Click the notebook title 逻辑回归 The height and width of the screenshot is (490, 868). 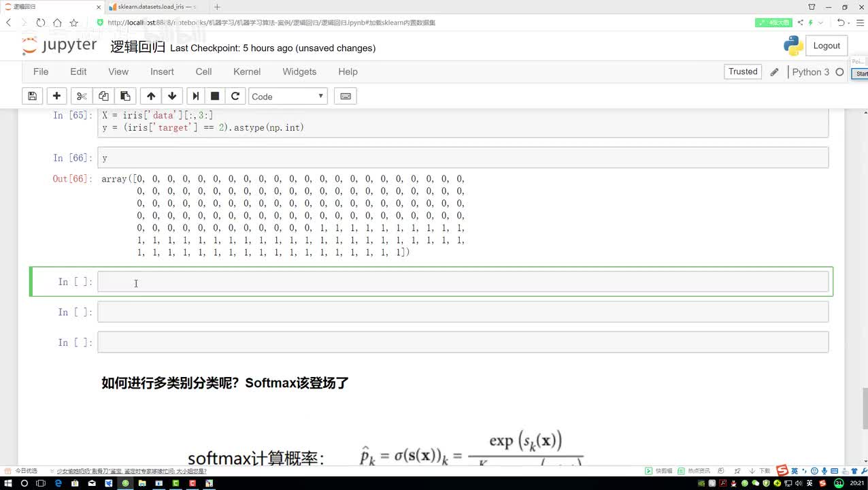pos(137,47)
